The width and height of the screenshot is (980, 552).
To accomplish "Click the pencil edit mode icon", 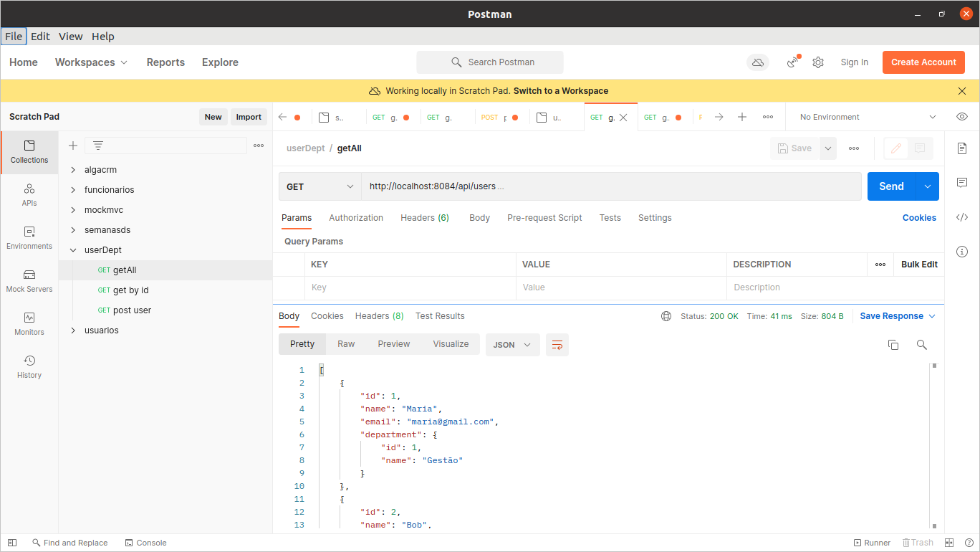I will point(895,148).
